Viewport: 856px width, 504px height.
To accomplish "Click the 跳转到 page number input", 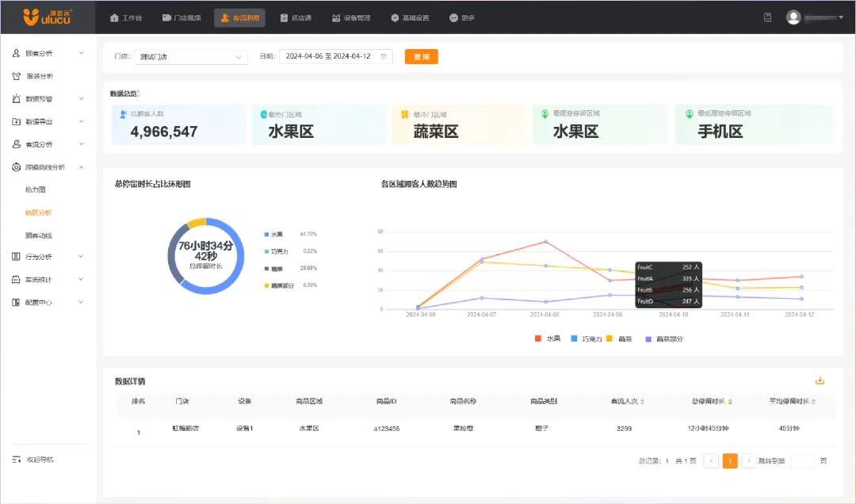I will pos(802,461).
